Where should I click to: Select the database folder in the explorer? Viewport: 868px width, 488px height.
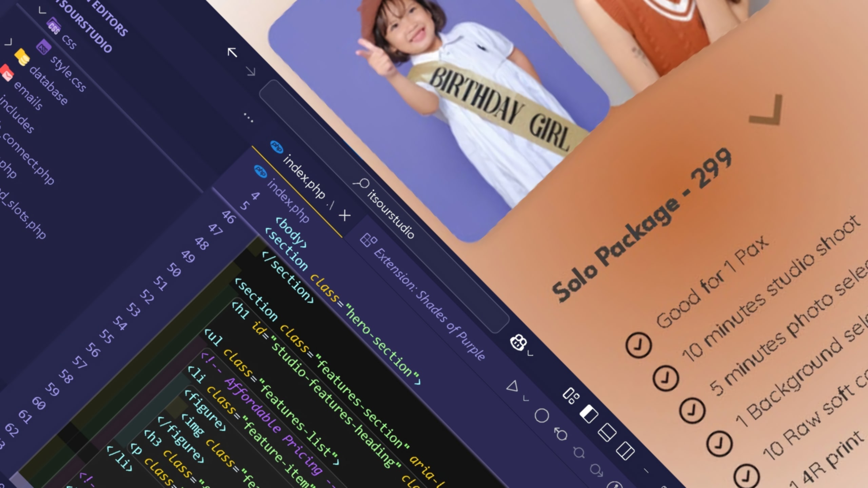48,85
